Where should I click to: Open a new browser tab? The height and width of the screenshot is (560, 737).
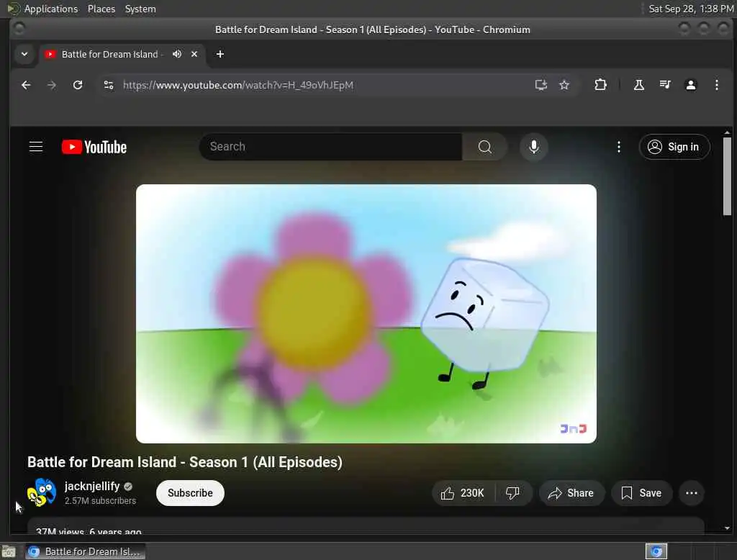(x=220, y=54)
